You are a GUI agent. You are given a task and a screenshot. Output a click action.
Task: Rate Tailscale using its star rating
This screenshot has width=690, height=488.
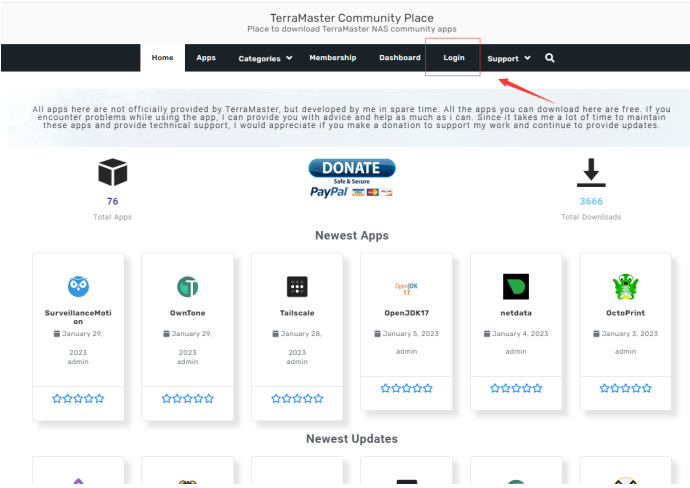coord(297,399)
